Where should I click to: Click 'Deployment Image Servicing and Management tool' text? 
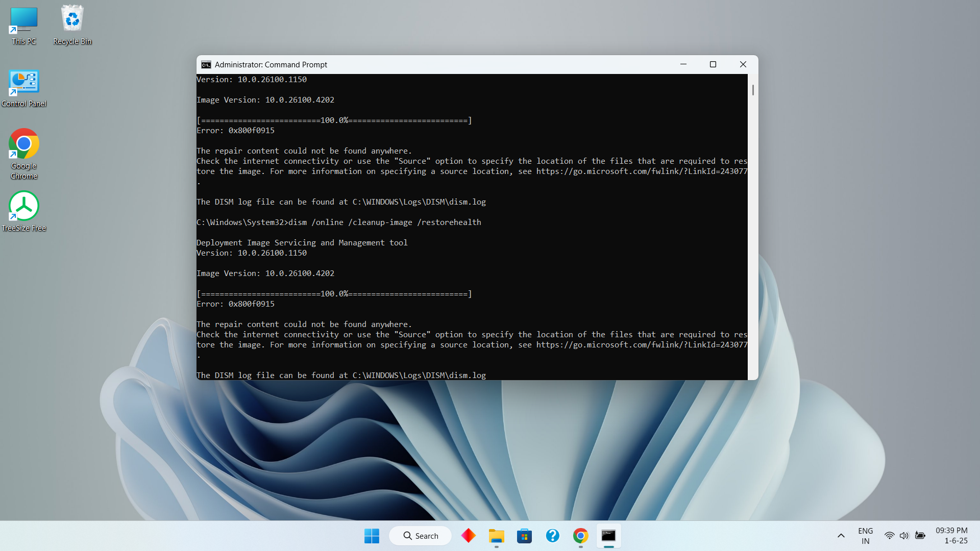(x=302, y=243)
